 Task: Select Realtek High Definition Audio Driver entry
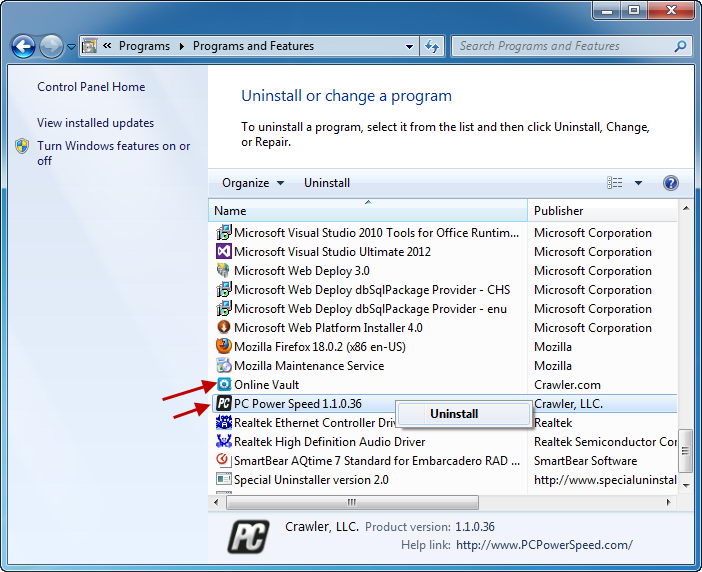pos(330,442)
